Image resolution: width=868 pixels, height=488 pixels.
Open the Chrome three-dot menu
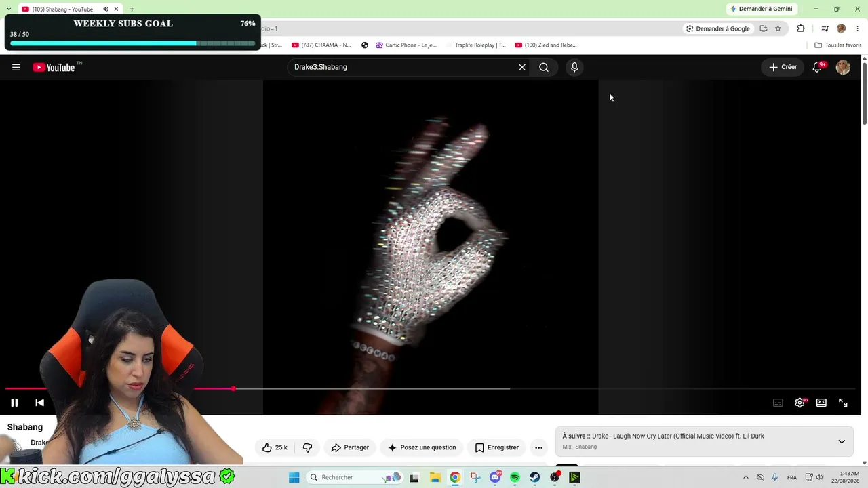[x=857, y=28]
